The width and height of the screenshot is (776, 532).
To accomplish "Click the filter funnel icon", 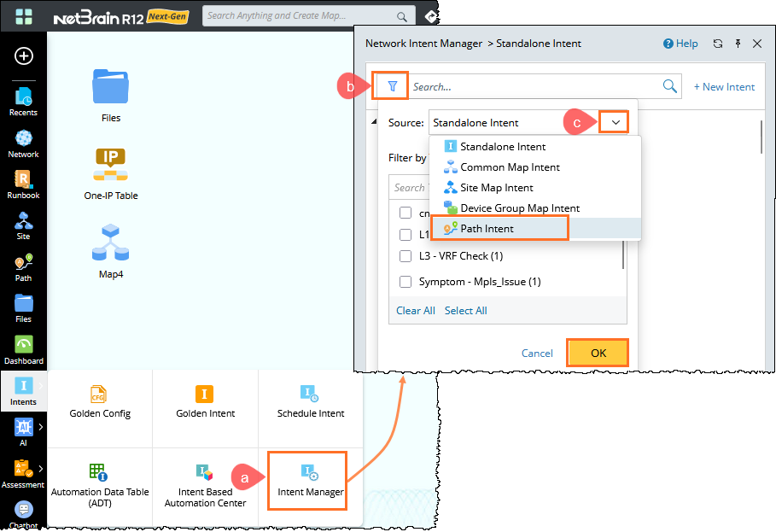I will [x=393, y=86].
